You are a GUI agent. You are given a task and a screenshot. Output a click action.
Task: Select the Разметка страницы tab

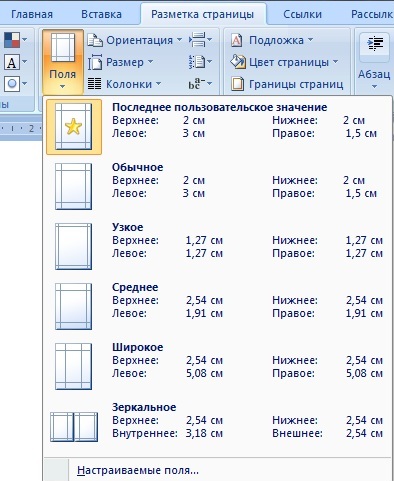coord(203,14)
